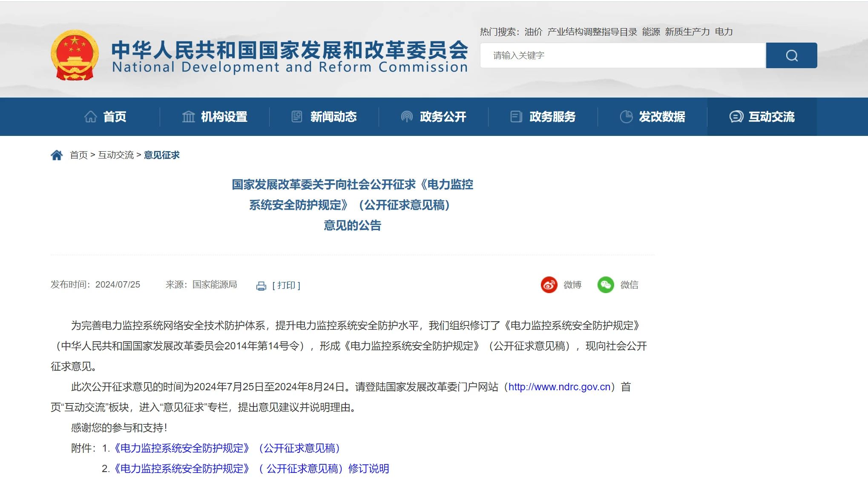Click the 机构设置 building icon

pos(188,117)
